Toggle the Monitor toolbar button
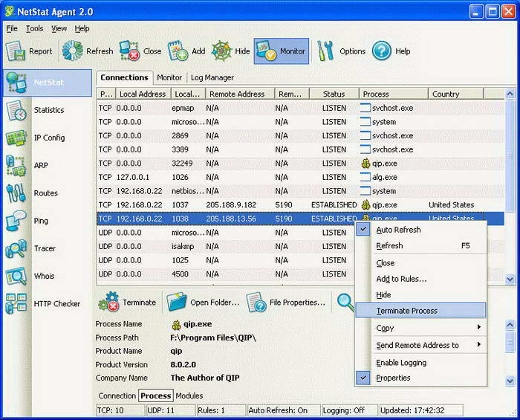This screenshot has height=420, width=520. click(282, 51)
